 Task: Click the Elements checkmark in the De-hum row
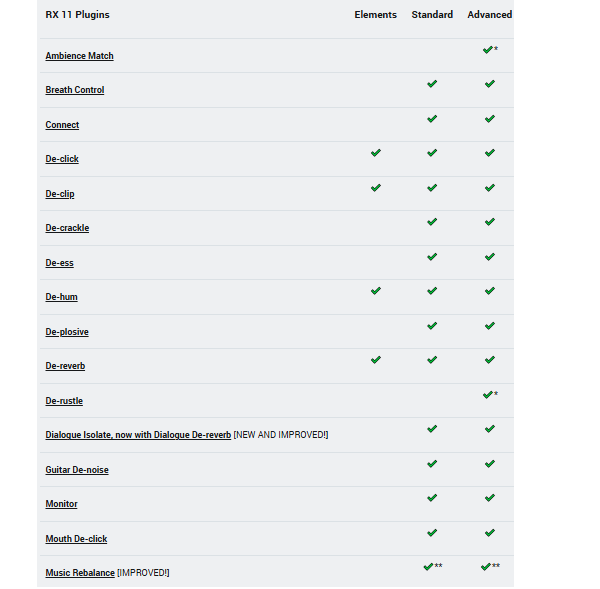pos(376,291)
